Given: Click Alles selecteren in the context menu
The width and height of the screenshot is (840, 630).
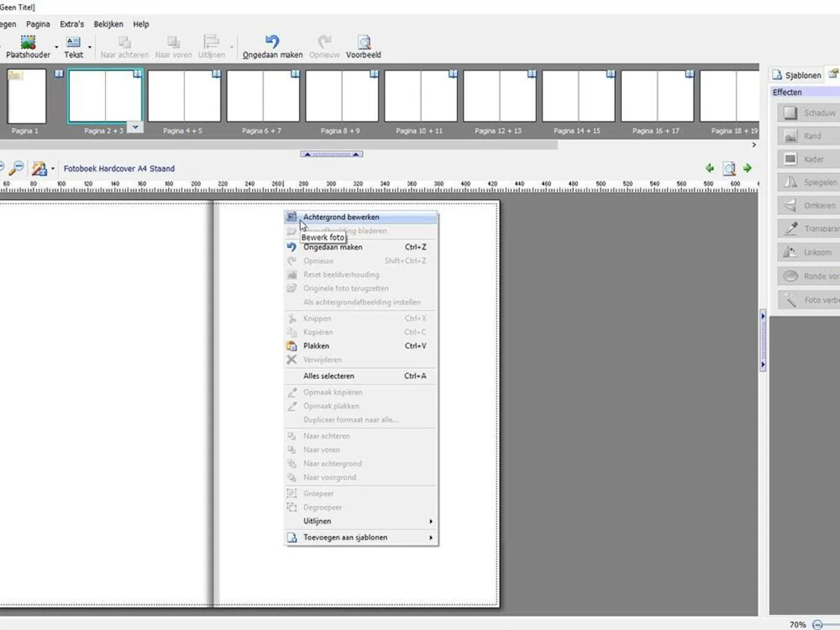Looking at the screenshot, I should pos(329,376).
